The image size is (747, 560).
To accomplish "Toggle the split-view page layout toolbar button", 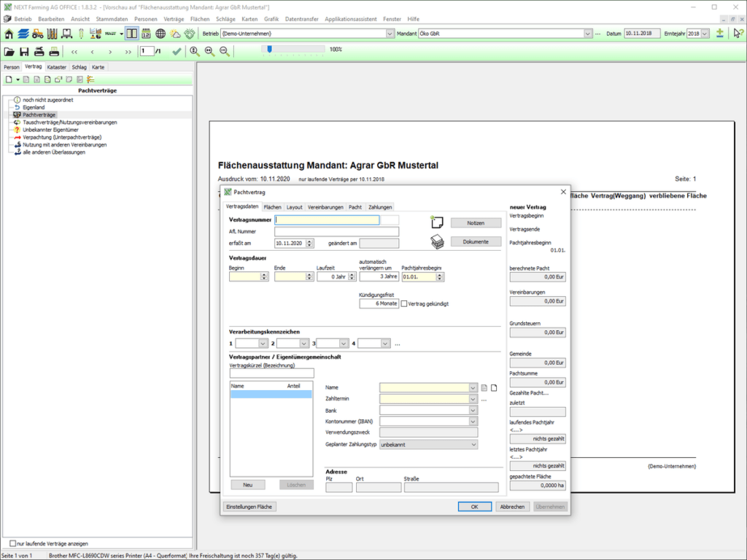I will click(x=132, y=33).
